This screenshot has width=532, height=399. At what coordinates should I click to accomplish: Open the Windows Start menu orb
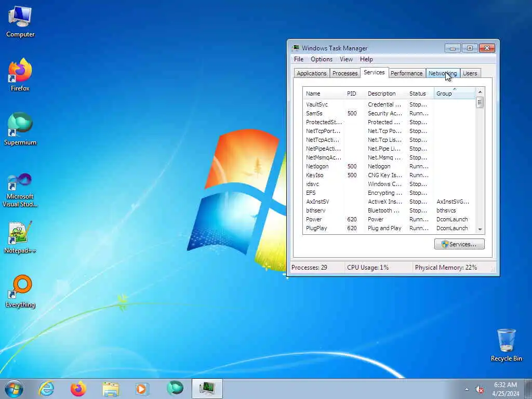pos(14,389)
